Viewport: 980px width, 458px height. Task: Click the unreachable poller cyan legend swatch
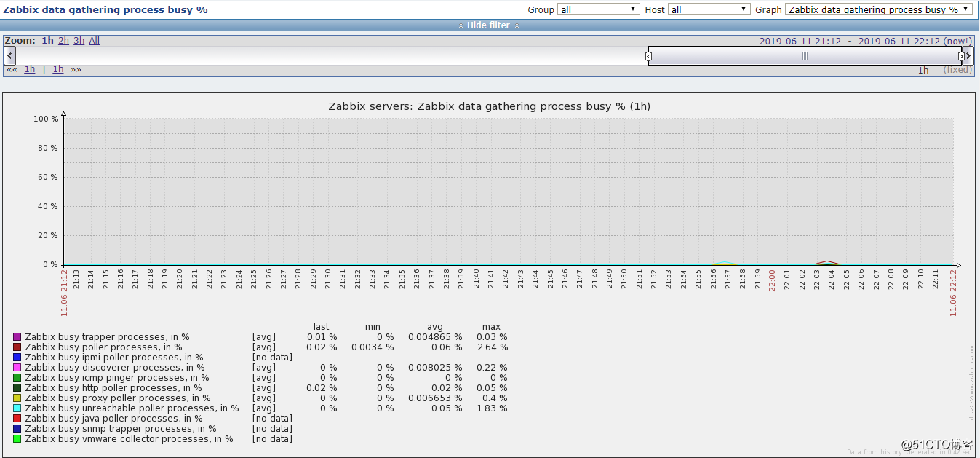[x=17, y=408]
